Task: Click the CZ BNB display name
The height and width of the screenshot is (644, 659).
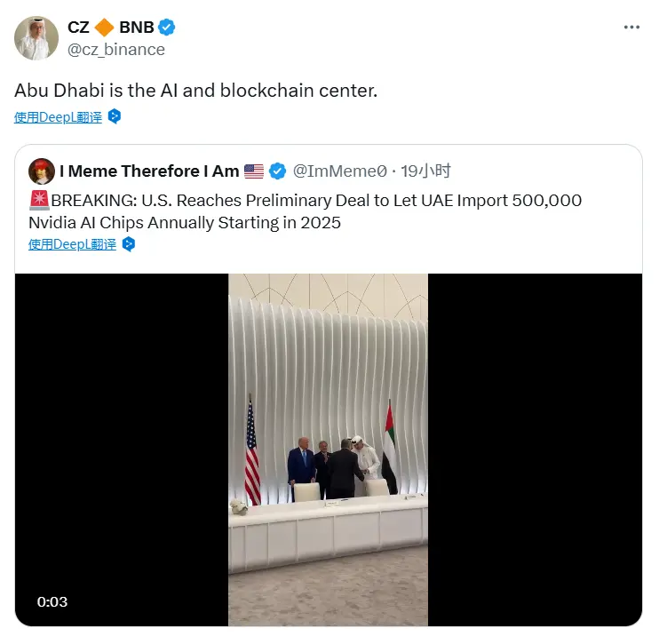Action: (111, 28)
